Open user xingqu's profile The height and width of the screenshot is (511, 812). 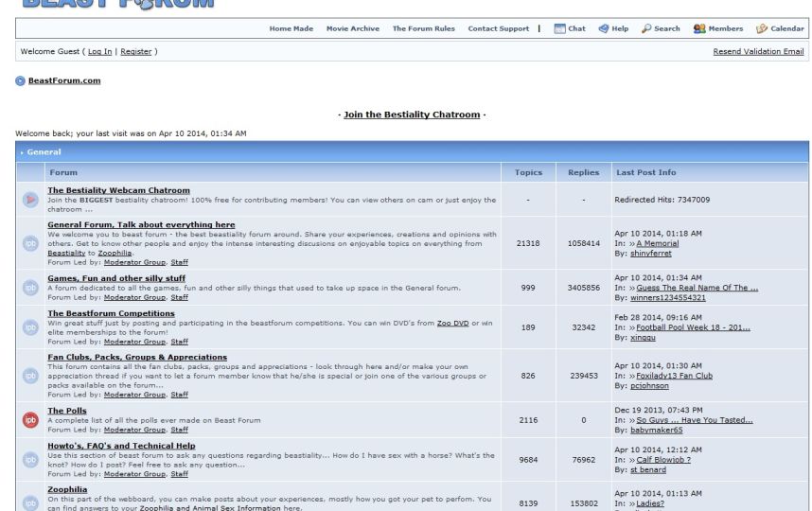pos(643,338)
